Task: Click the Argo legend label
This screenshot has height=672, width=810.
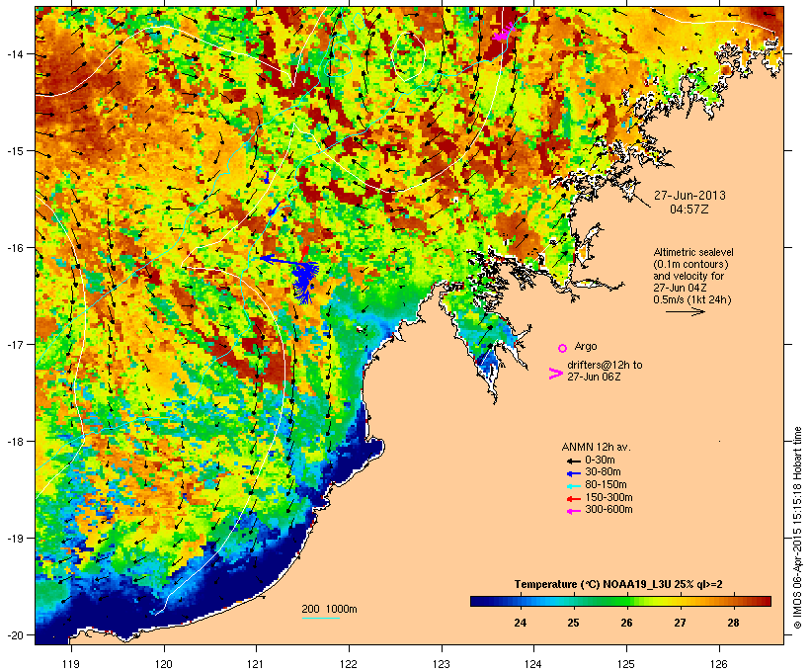Action: (x=586, y=346)
